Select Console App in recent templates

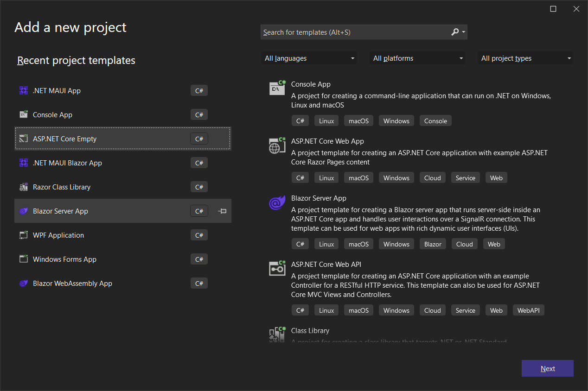[x=123, y=115]
